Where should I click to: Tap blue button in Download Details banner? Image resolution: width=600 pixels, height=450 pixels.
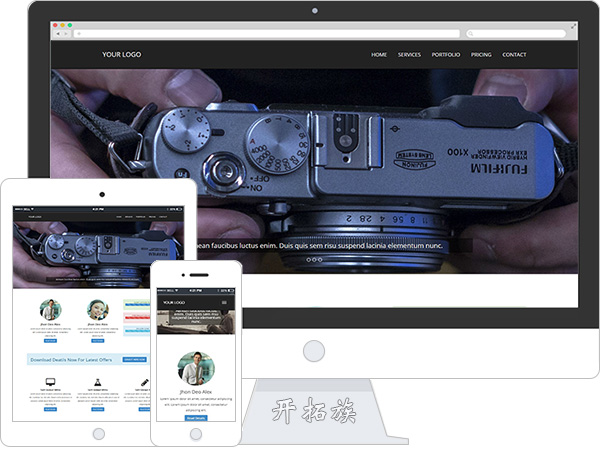(135, 360)
